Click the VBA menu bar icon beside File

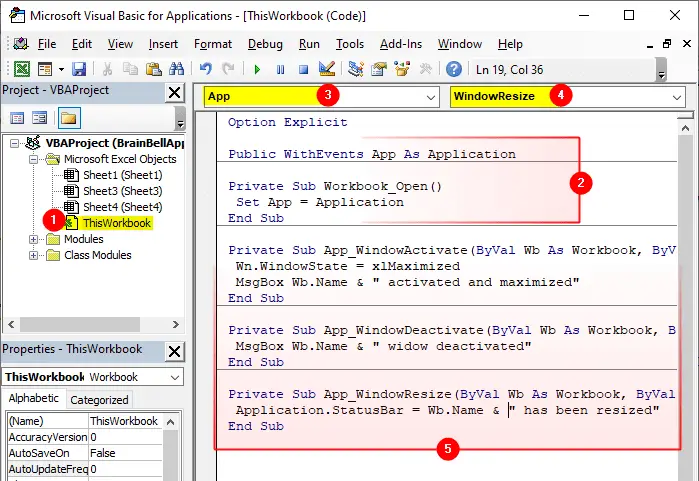(x=21, y=44)
